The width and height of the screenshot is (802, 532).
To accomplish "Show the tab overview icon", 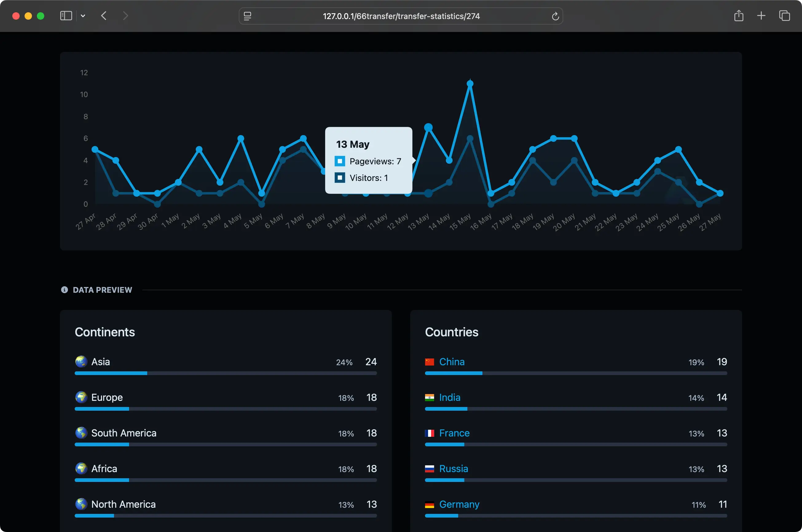I will 784,16.
